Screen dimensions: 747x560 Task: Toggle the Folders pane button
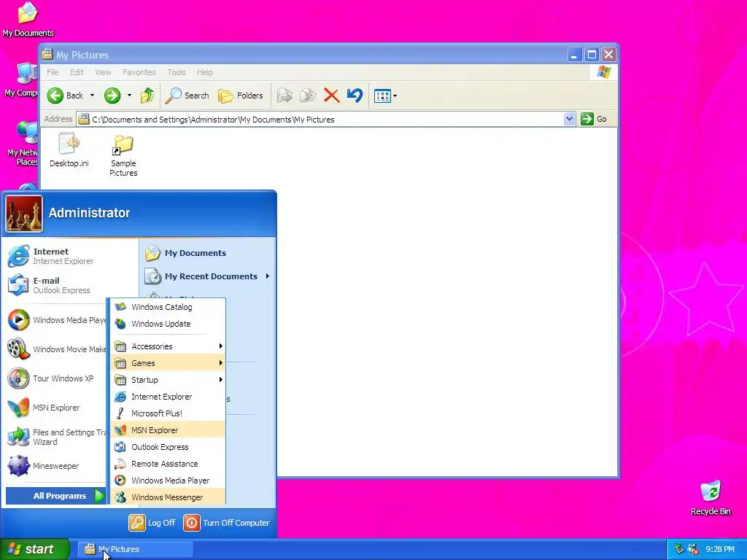coord(241,96)
